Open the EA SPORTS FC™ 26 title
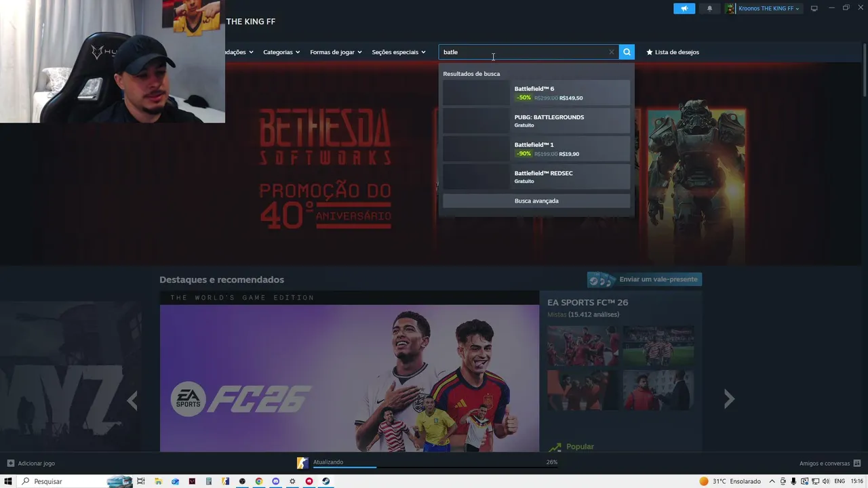 point(588,302)
